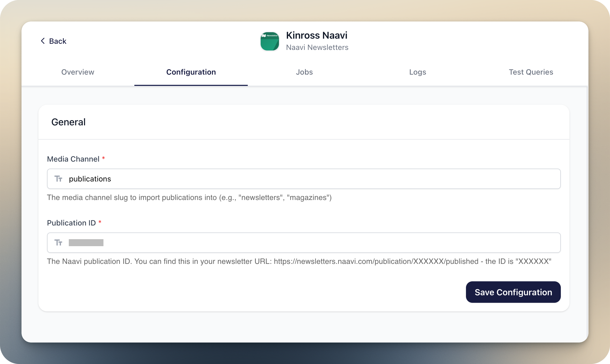Switch to the Logs tab
This screenshot has height=364, width=610.
(417, 72)
